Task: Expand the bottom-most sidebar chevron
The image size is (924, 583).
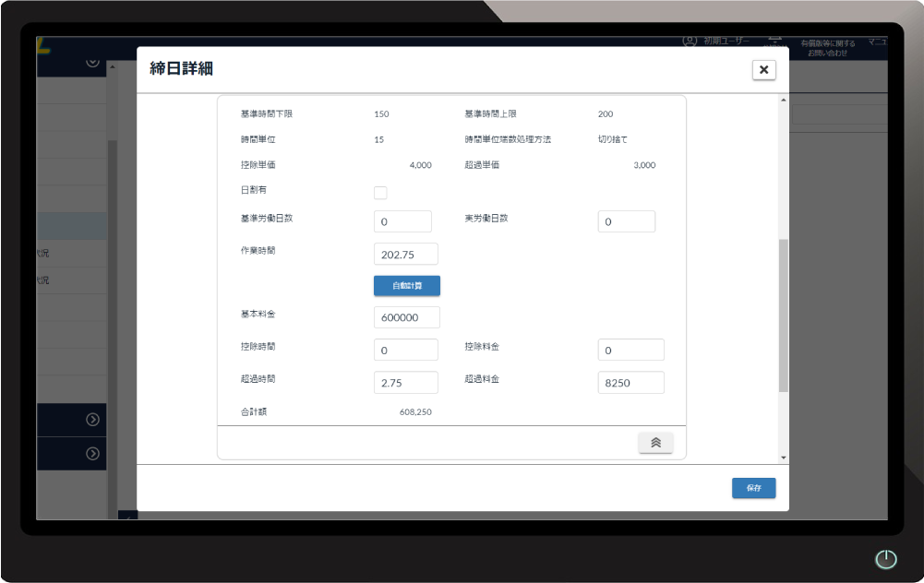Action: (92, 454)
